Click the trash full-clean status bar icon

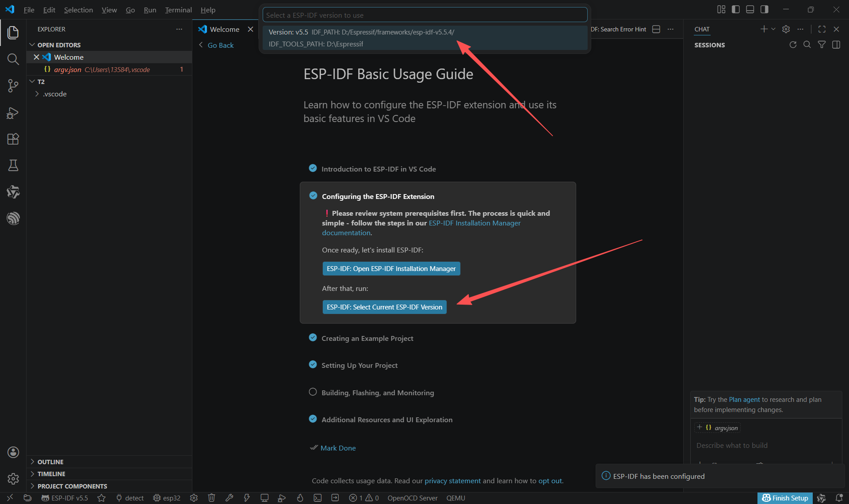(211, 498)
